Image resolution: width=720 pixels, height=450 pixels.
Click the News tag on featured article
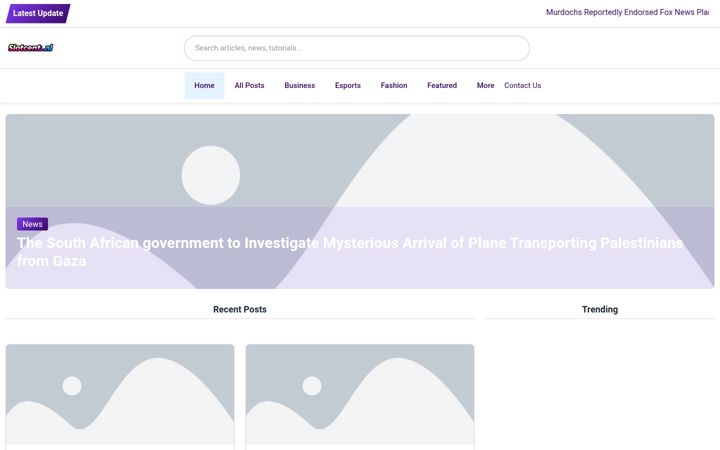[x=33, y=224]
